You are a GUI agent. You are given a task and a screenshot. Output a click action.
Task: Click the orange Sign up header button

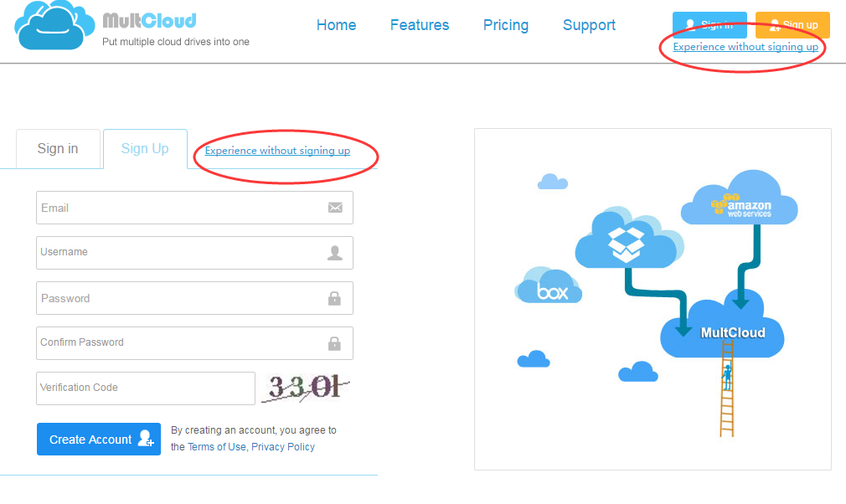[792, 25]
